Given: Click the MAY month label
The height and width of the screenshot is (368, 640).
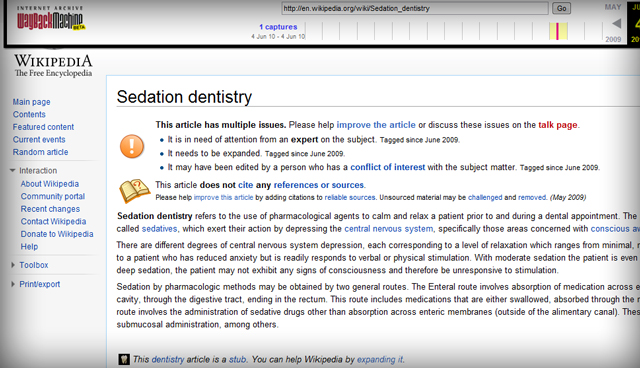Looking at the screenshot, I should click(613, 7).
